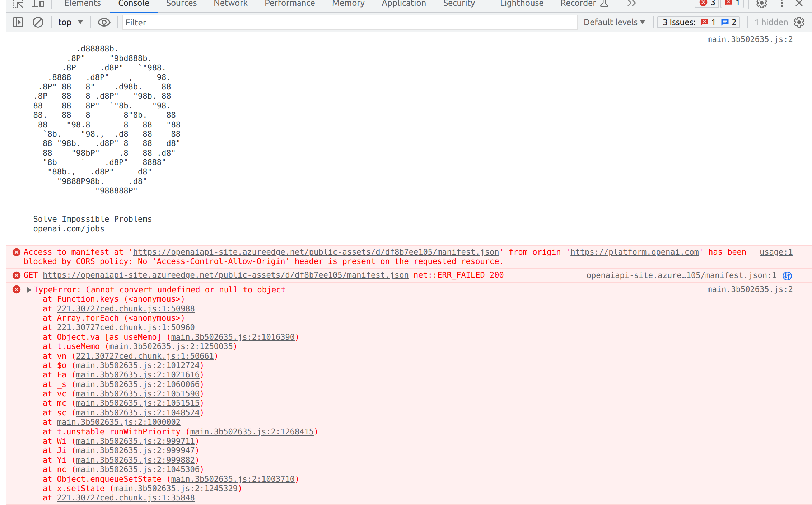Click the 3 Issues button

pyautogui.click(x=699, y=22)
